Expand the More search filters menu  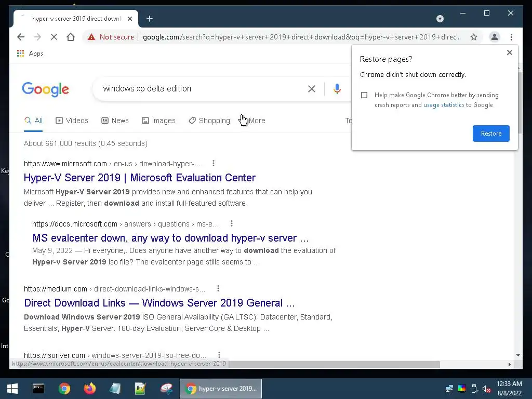pyautogui.click(x=256, y=121)
